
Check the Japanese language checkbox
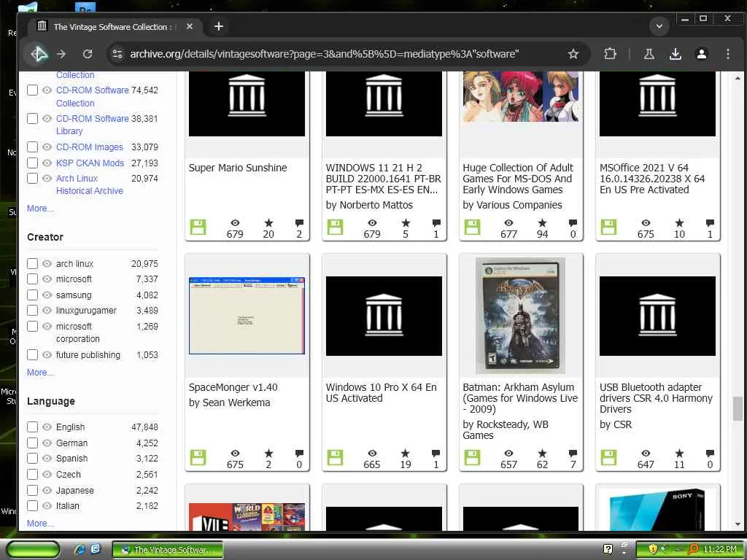[32, 490]
